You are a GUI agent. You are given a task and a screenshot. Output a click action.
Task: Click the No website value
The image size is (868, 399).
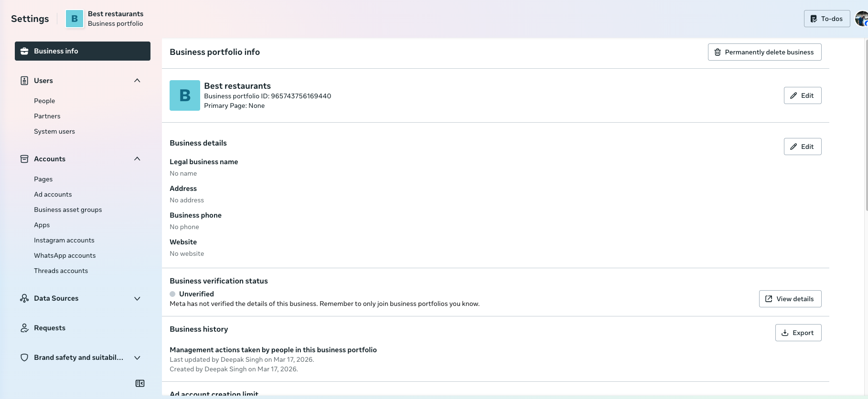click(187, 253)
